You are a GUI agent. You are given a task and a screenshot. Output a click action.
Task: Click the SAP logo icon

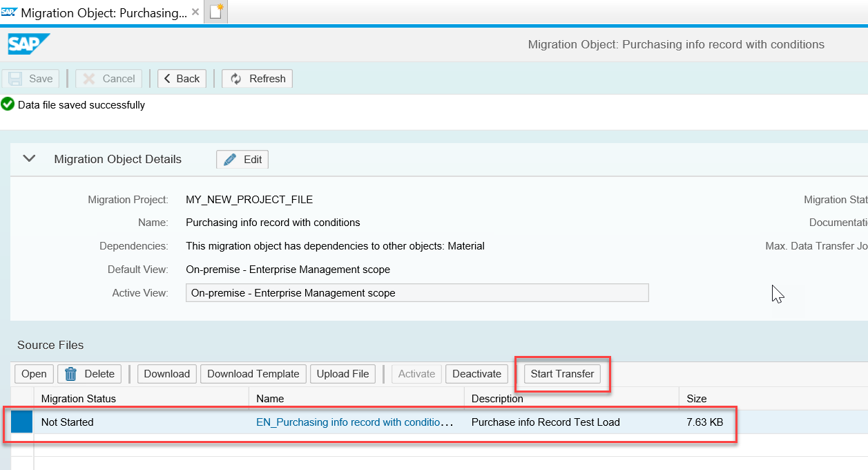(x=29, y=44)
